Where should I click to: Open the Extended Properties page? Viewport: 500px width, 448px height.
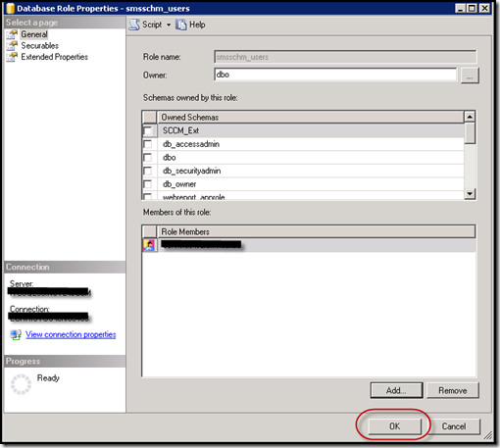click(54, 57)
